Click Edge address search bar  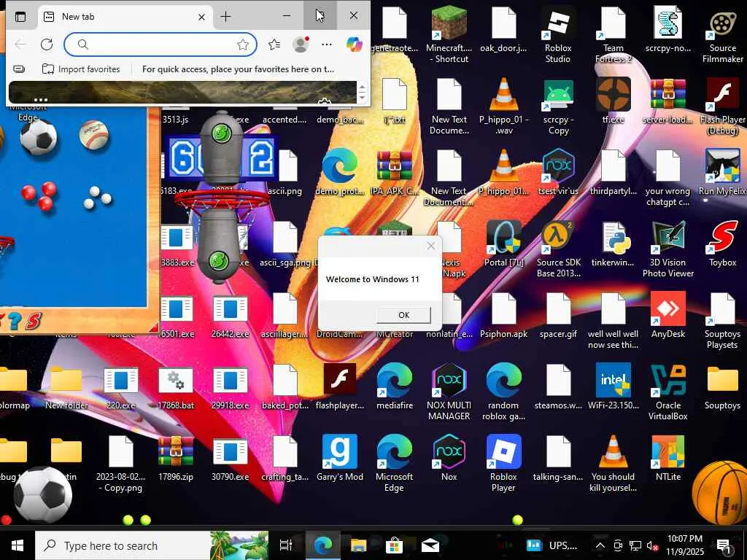click(x=160, y=44)
